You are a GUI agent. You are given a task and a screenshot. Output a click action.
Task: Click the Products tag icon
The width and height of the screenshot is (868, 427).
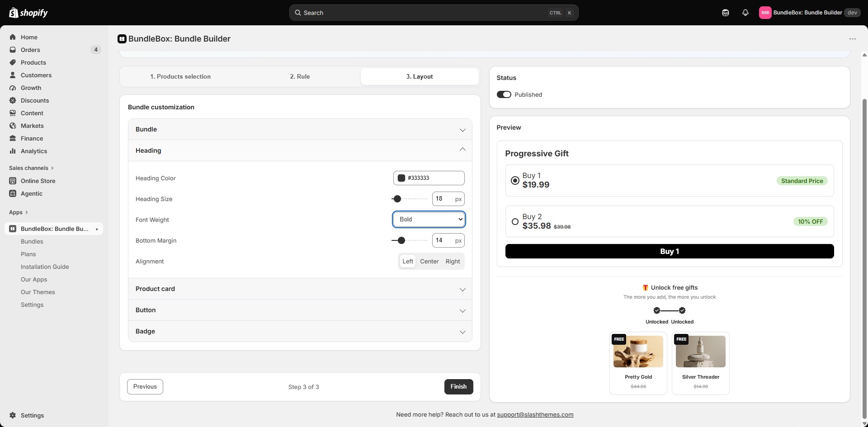13,62
